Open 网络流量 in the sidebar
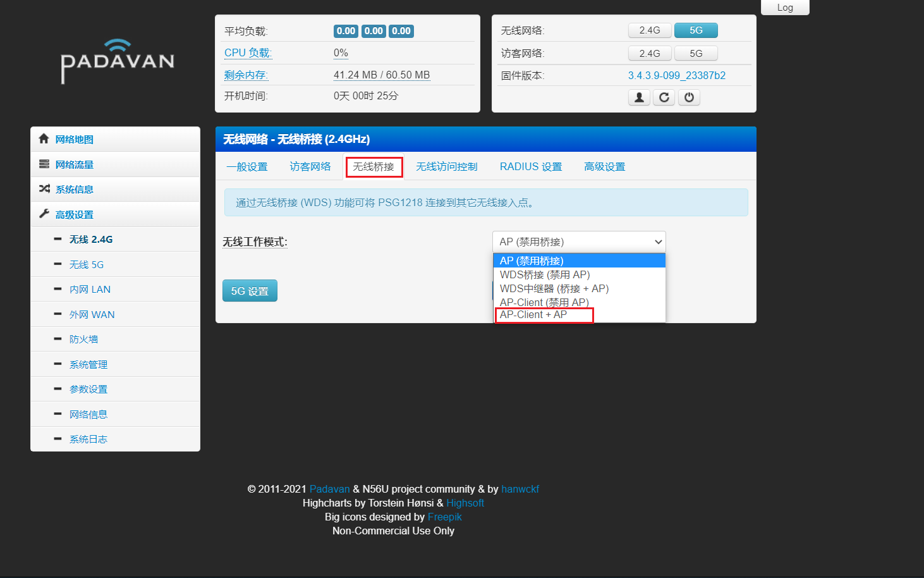924x578 pixels. [x=74, y=165]
